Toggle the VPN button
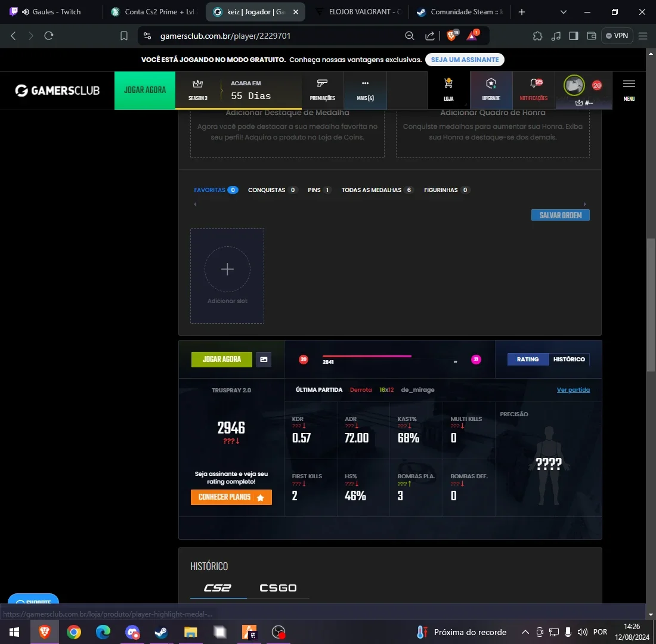The height and width of the screenshot is (644, 656). pos(617,36)
